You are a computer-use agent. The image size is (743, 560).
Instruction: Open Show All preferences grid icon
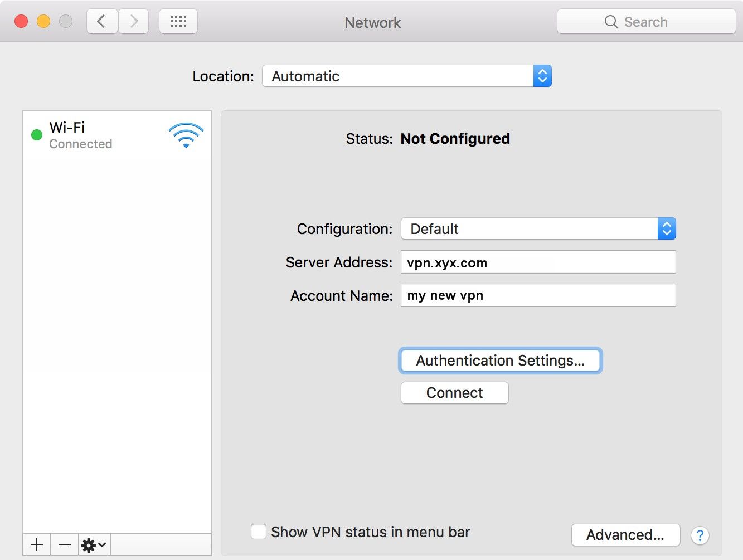[x=178, y=20]
